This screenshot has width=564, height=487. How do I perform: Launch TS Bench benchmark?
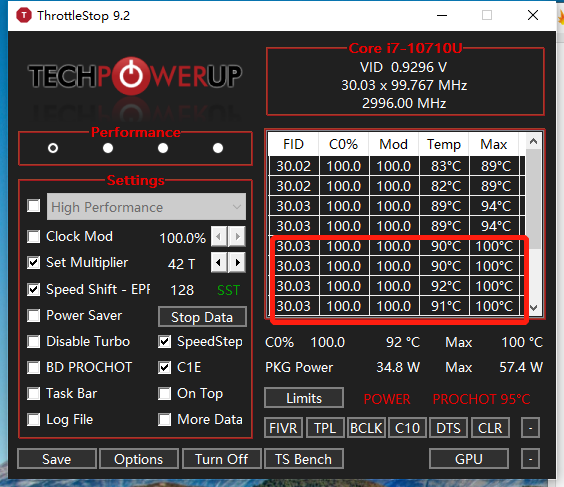pos(304,459)
